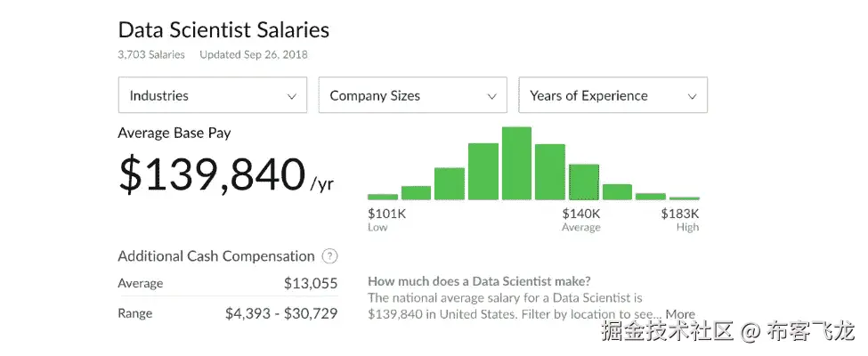This screenshot has width=868, height=356.
Task: Click the $4,393 - $30,729 range value
Action: coord(281,313)
